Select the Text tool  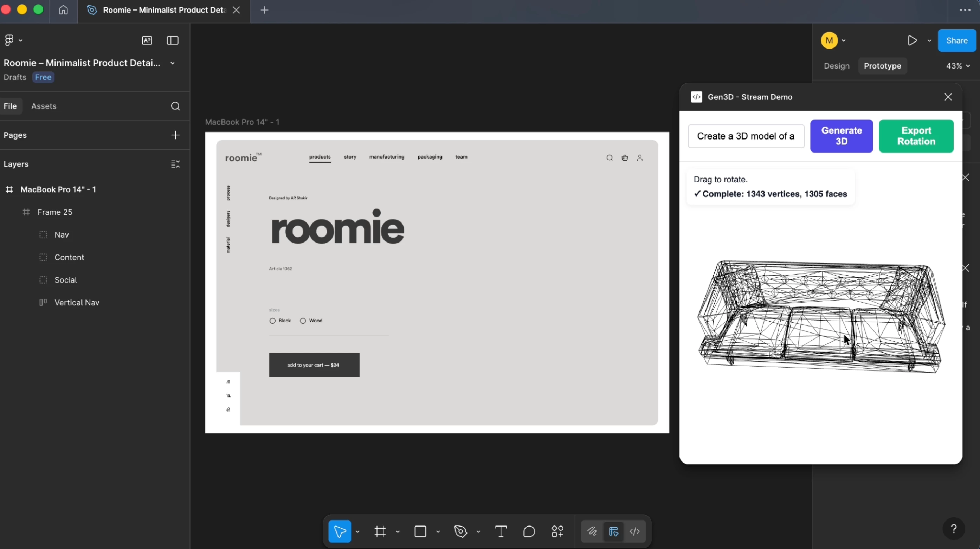point(500,531)
